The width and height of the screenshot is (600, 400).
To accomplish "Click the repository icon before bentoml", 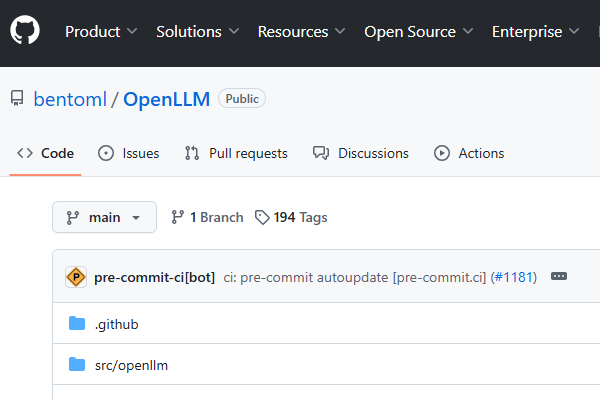I will (x=17, y=99).
